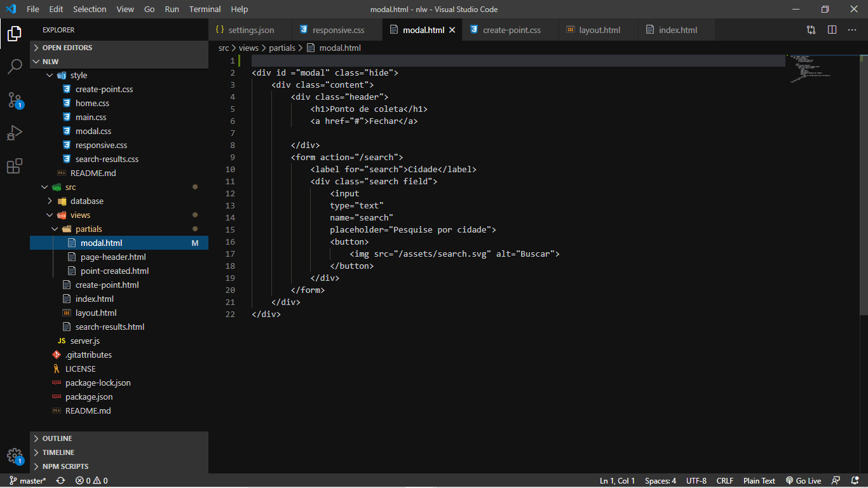The width and height of the screenshot is (868, 488).
Task: Change UTF-8 file encoding
Action: [x=696, y=481]
